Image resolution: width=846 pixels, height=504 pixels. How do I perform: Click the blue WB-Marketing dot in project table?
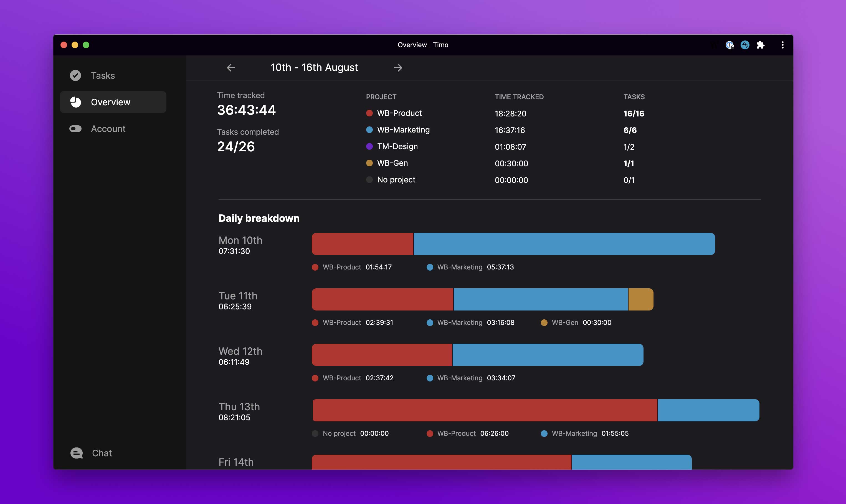click(369, 130)
